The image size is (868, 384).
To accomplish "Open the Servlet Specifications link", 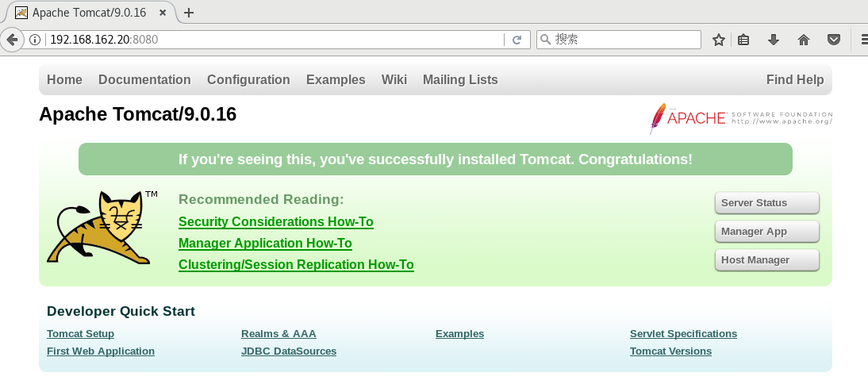I will click(683, 334).
